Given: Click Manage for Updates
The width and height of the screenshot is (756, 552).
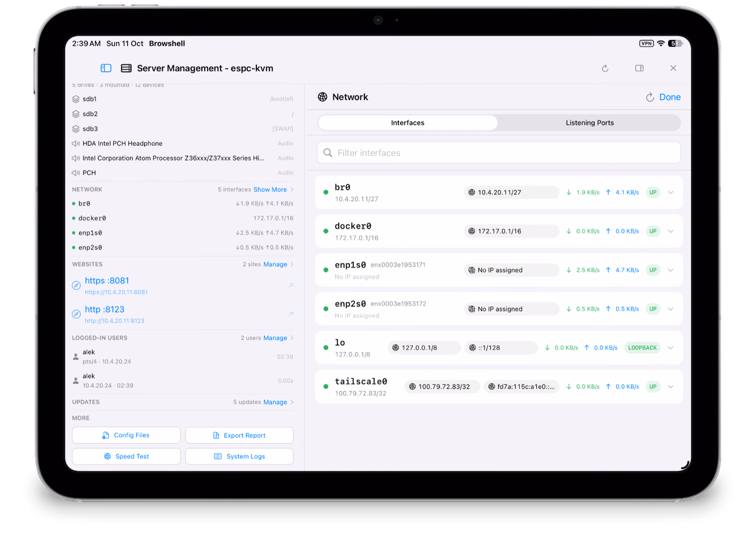Looking at the screenshot, I should [x=275, y=402].
